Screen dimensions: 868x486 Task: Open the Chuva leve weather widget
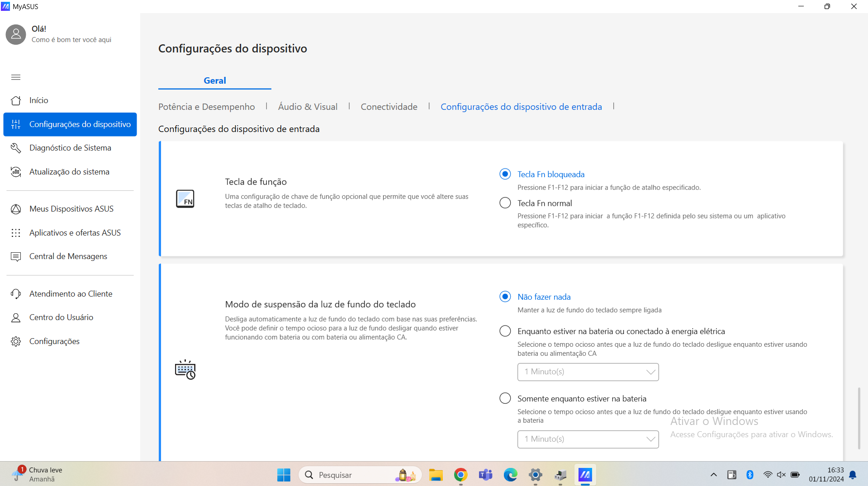(x=38, y=475)
